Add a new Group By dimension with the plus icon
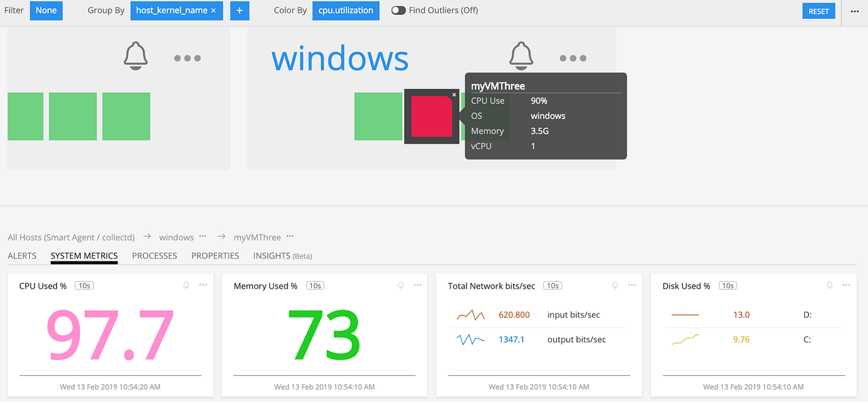Viewport: 868px width, 403px height. coord(239,10)
